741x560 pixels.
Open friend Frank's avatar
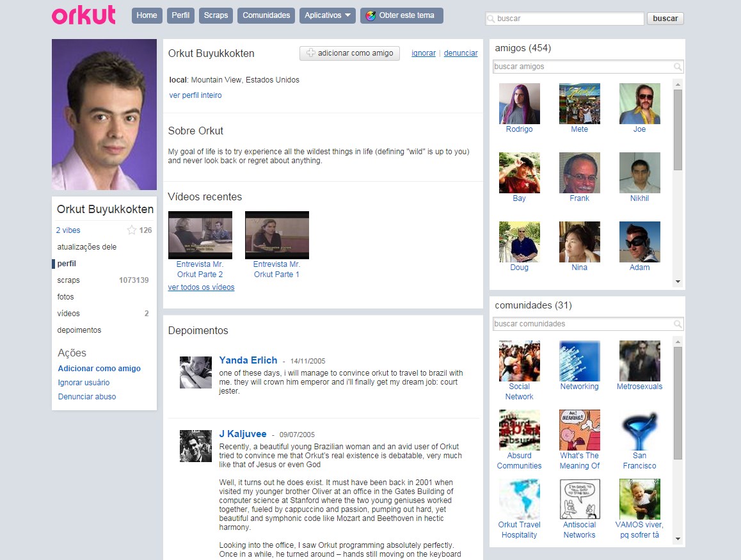coord(579,173)
